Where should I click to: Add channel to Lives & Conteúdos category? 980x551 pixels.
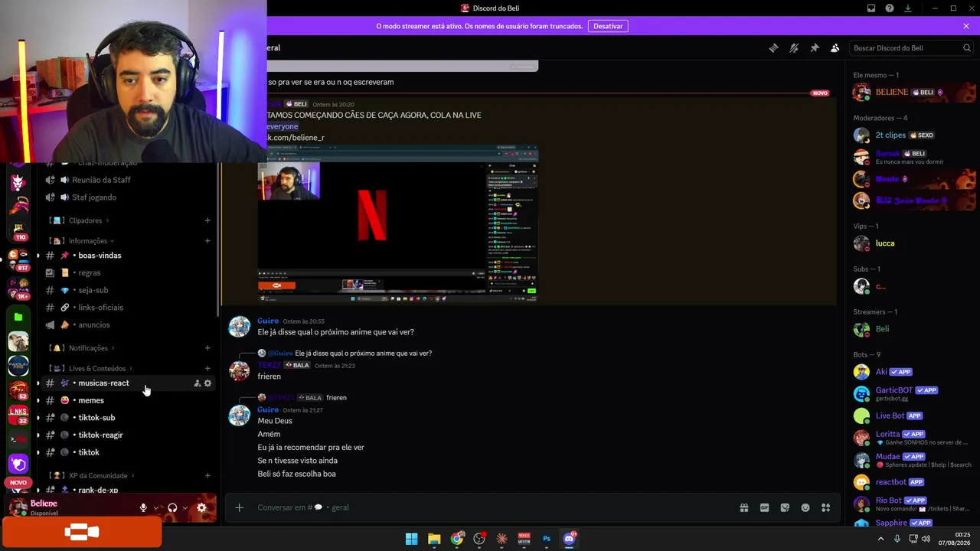click(x=207, y=369)
